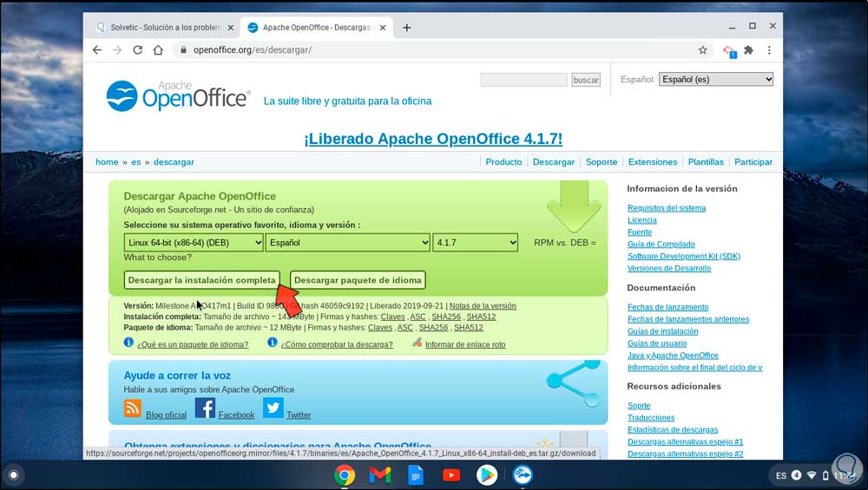The image size is (868, 490).
Task: Open the Descargar menu item
Action: pos(554,162)
